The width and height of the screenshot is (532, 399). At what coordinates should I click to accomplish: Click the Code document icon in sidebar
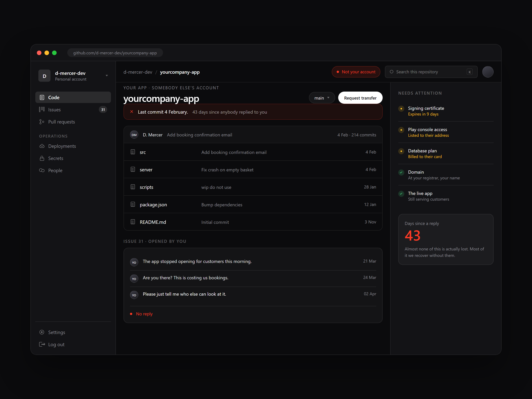(x=42, y=97)
